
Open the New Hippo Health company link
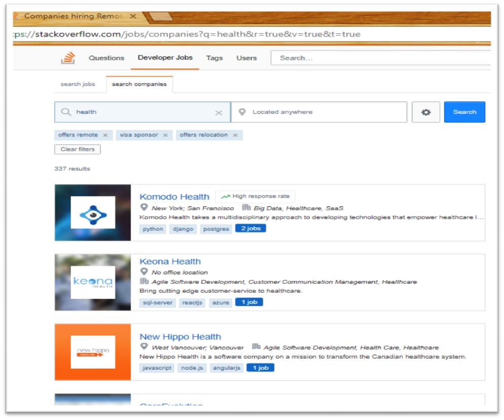point(181,337)
